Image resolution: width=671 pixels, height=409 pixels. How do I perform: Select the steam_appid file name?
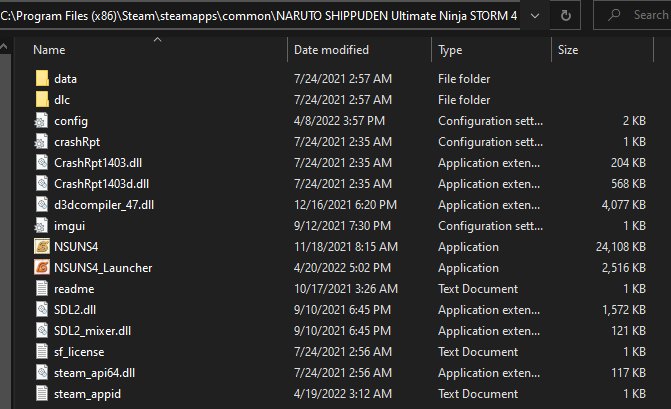point(87,394)
